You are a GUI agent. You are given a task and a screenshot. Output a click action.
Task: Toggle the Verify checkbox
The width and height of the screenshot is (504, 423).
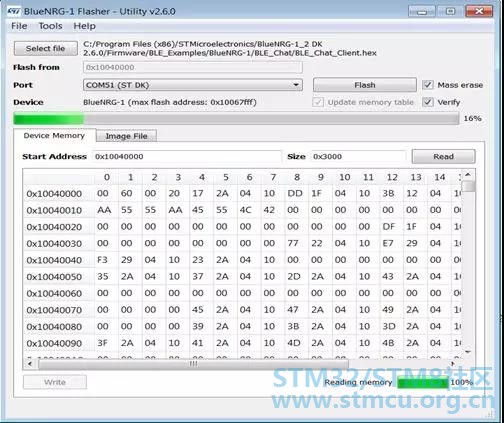428,102
